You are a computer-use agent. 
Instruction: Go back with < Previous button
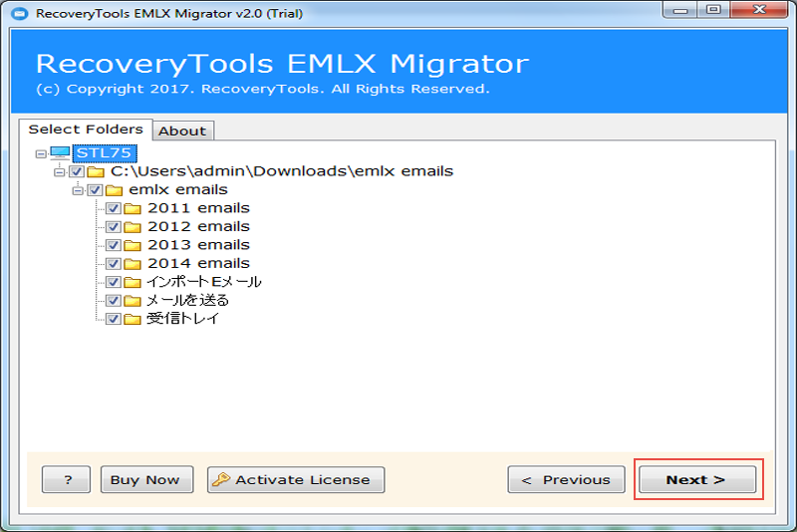[566, 479]
